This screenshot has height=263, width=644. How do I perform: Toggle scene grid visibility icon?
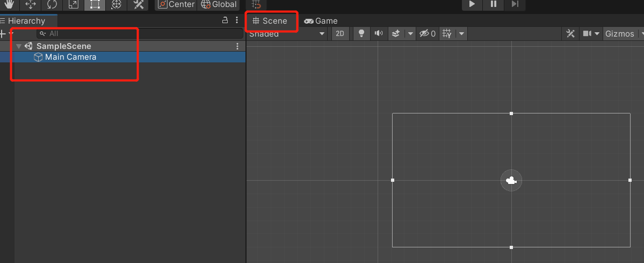click(x=447, y=34)
